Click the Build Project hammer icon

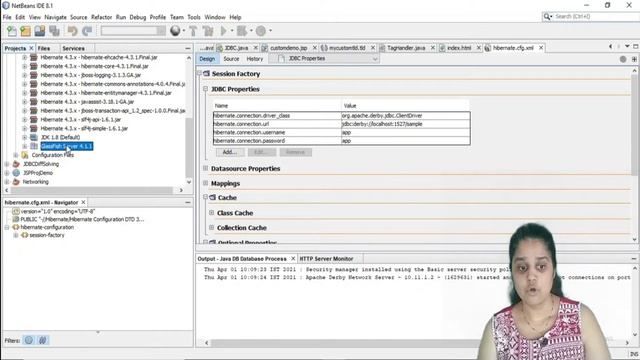click(193, 31)
